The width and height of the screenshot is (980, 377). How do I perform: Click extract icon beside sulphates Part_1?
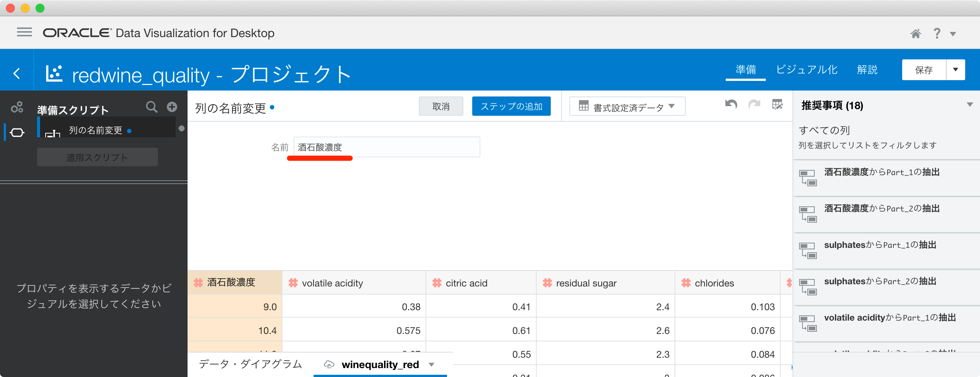coord(808,250)
